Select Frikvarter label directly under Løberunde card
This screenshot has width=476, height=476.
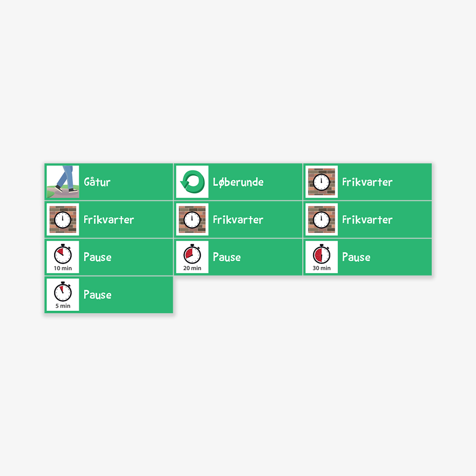click(x=238, y=219)
